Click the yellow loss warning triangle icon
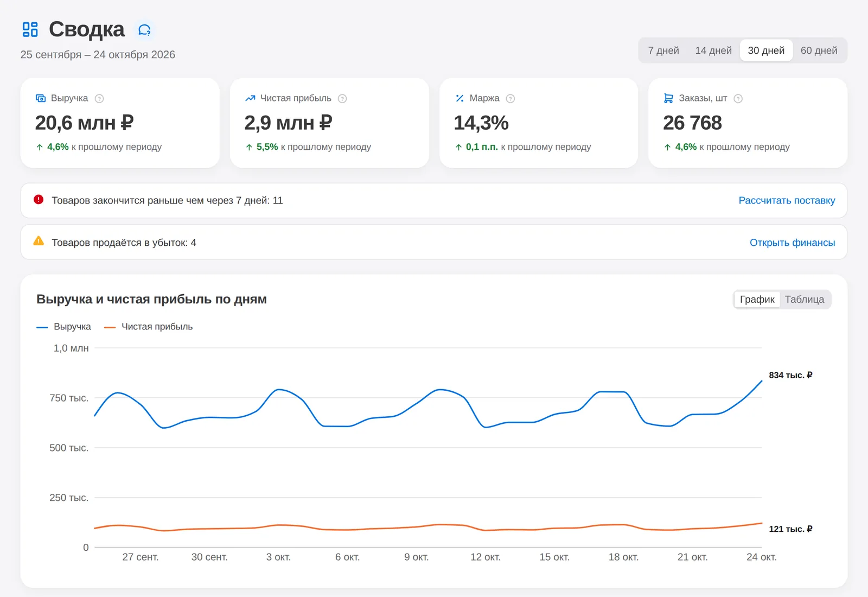 point(39,241)
